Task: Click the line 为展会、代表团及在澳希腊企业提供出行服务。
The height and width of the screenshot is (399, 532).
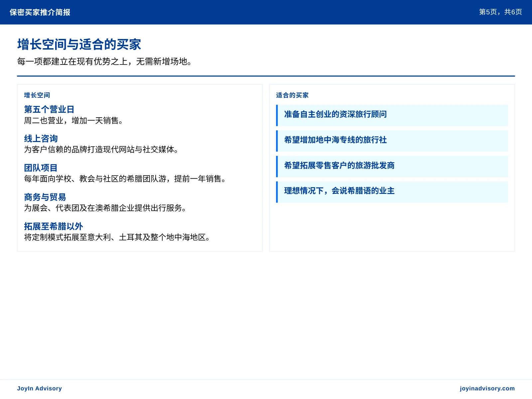Action: coord(105,208)
